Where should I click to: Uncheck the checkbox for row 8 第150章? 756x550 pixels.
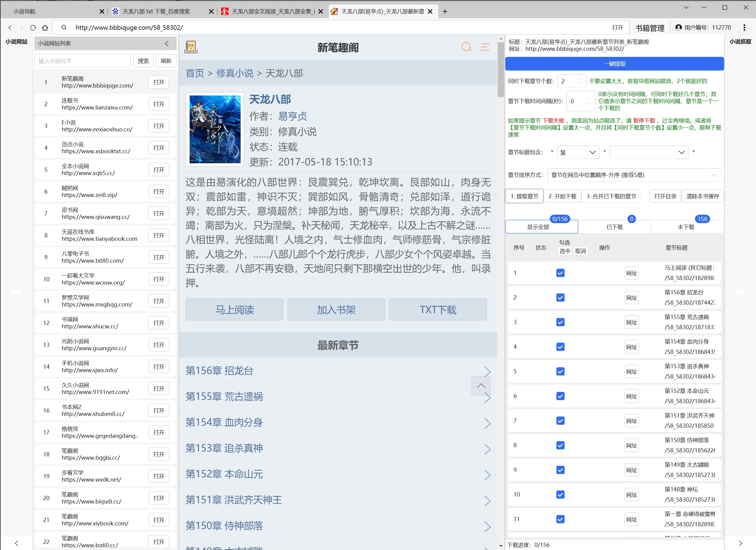point(560,445)
